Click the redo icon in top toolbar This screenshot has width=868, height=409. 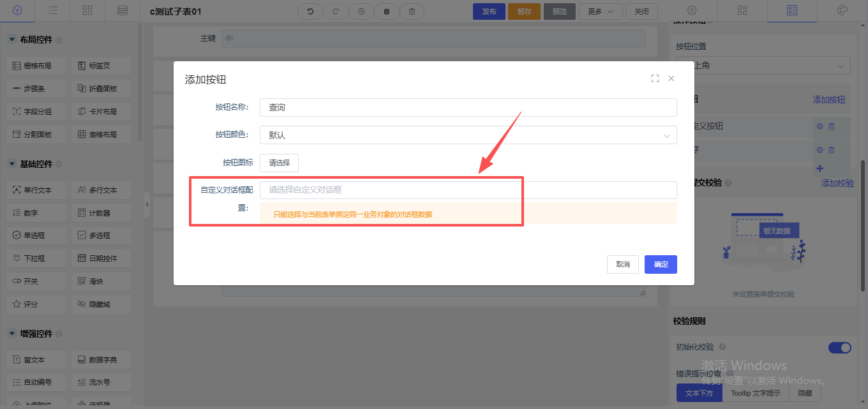click(x=336, y=11)
